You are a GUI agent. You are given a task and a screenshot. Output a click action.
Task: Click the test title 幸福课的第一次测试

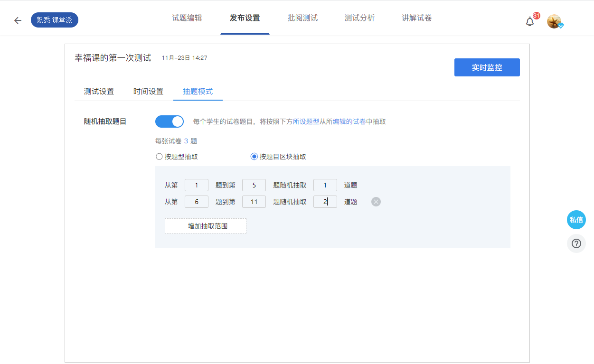tap(113, 58)
